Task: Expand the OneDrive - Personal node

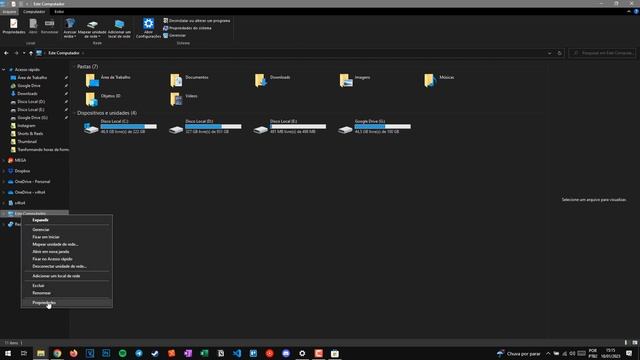Action: click(x=4, y=182)
